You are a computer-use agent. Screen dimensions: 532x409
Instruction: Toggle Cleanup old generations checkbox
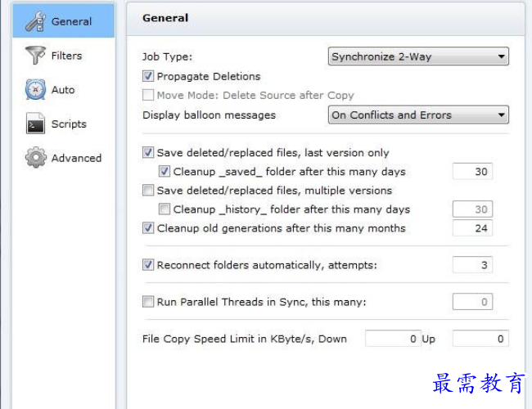(x=148, y=228)
